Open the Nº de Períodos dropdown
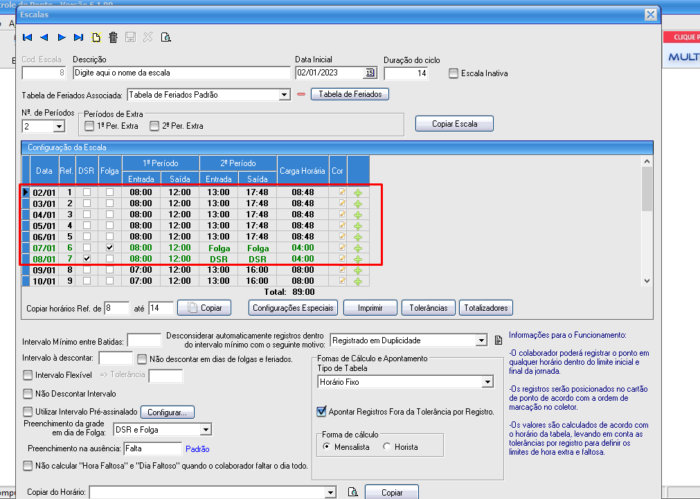The width and height of the screenshot is (700, 499). tap(58, 126)
